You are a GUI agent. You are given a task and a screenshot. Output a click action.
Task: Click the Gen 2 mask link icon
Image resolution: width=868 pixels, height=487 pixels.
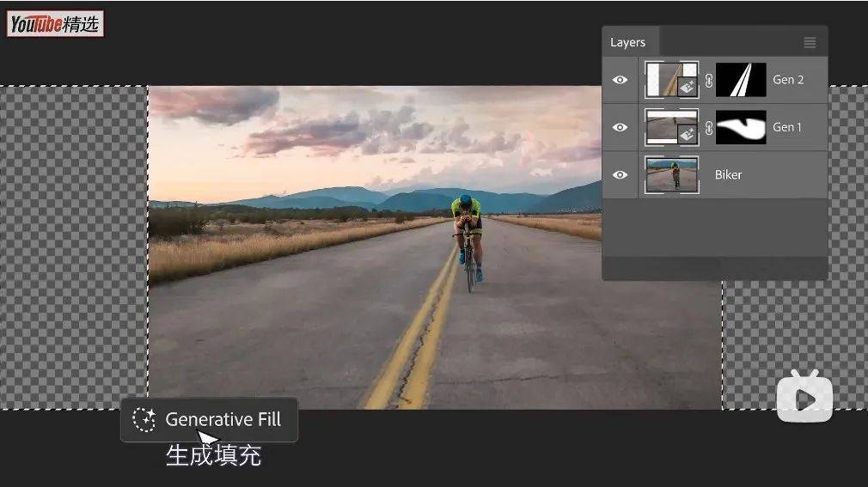pos(708,80)
